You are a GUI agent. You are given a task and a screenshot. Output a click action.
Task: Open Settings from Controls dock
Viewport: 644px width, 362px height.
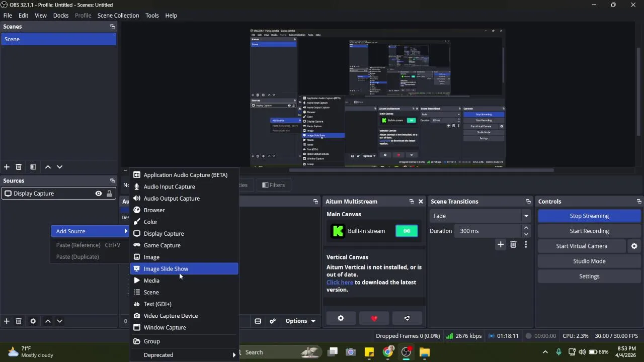pos(589,277)
